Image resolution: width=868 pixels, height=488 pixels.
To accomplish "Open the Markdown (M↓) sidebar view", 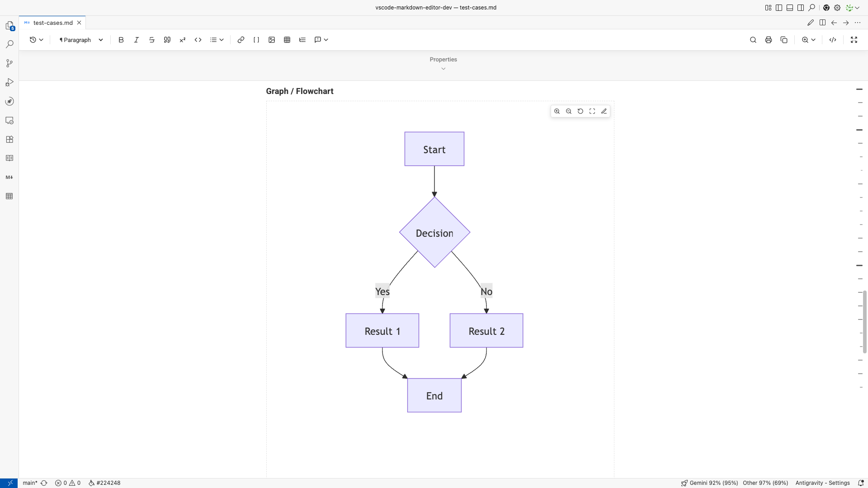I will pos(9,177).
